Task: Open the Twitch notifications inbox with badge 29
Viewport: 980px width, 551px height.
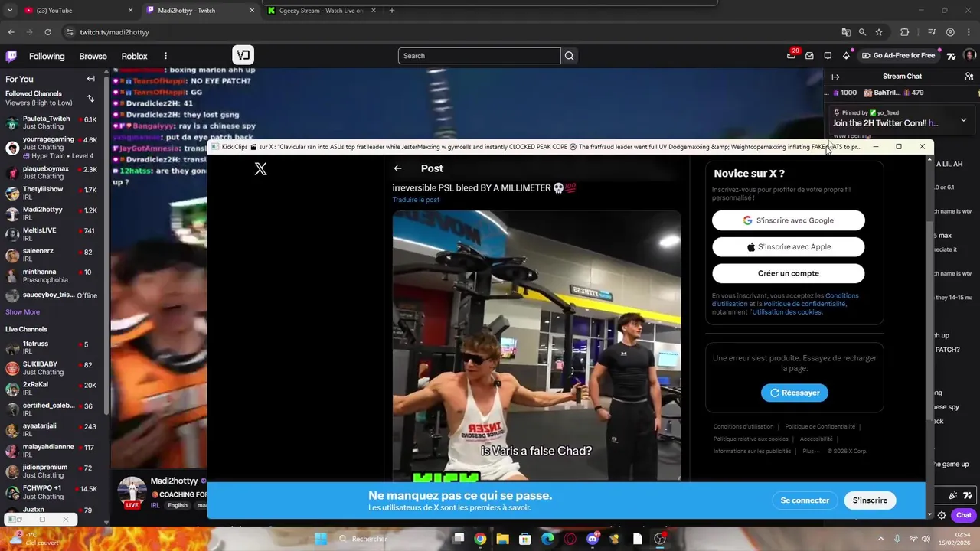Action: click(791, 55)
